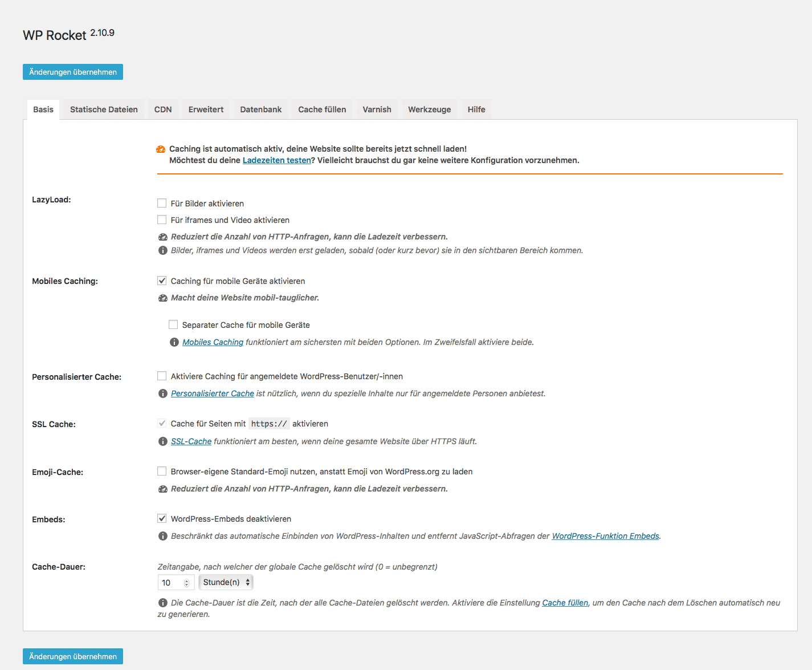Follow the 'Cache füllen' link in Cache-Dauer description

point(565,603)
